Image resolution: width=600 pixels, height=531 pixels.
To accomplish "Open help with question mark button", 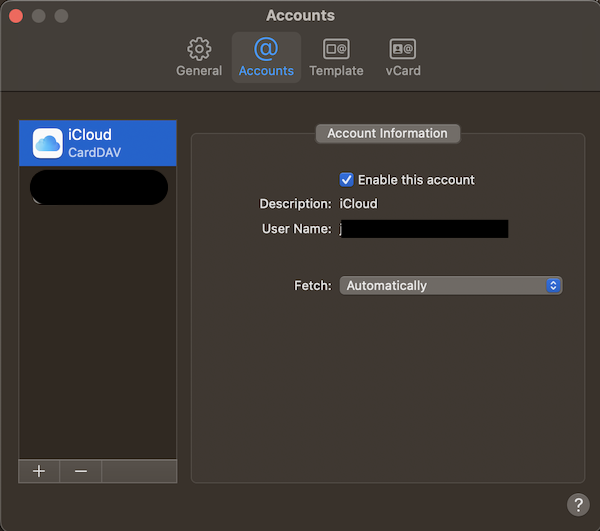I will click(x=578, y=505).
